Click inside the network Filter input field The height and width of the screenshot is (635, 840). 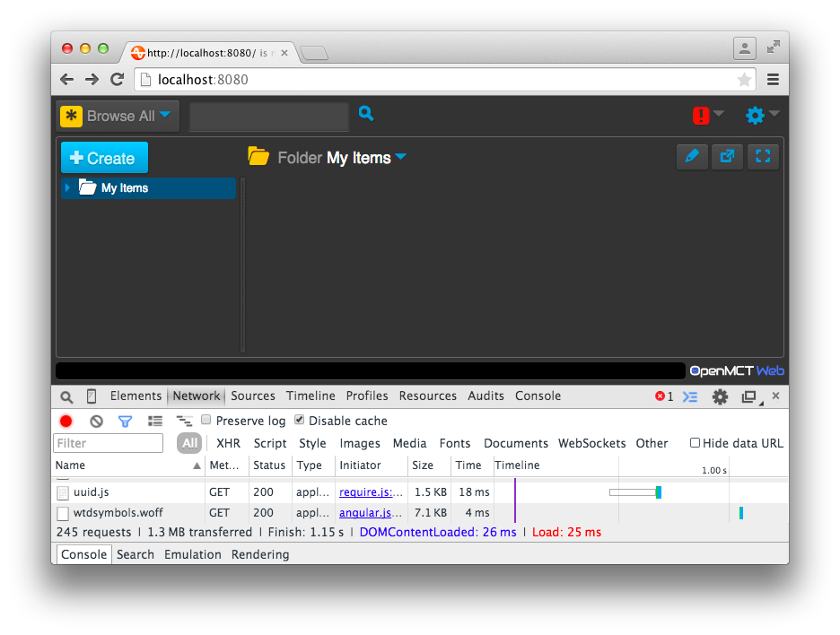[x=108, y=442]
